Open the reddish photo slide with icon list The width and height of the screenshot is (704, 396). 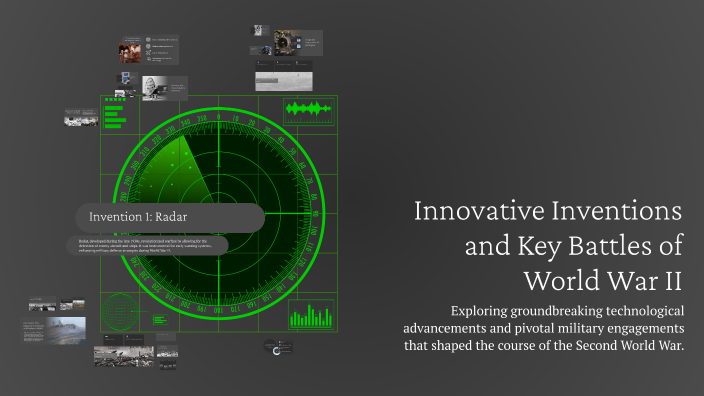point(149,50)
